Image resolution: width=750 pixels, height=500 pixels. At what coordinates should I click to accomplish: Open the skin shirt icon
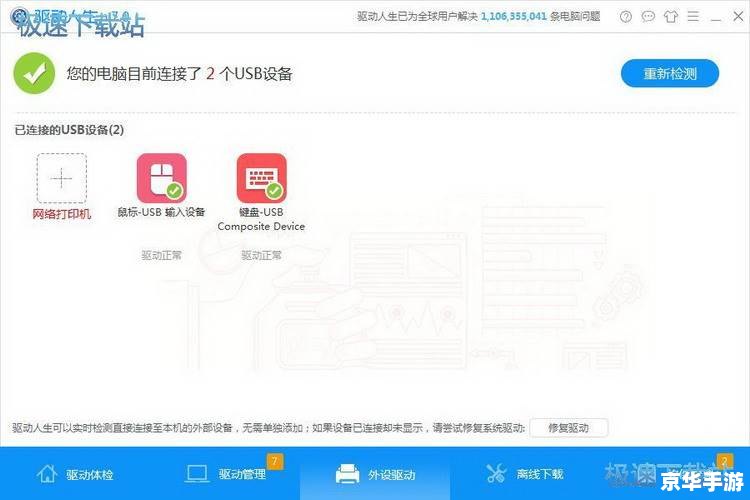[669, 17]
